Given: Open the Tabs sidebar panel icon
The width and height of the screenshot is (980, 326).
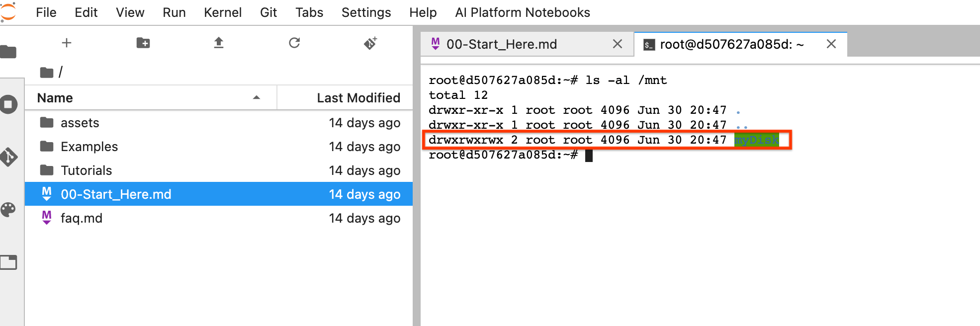Looking at the screenshot, I should (8, 262).
